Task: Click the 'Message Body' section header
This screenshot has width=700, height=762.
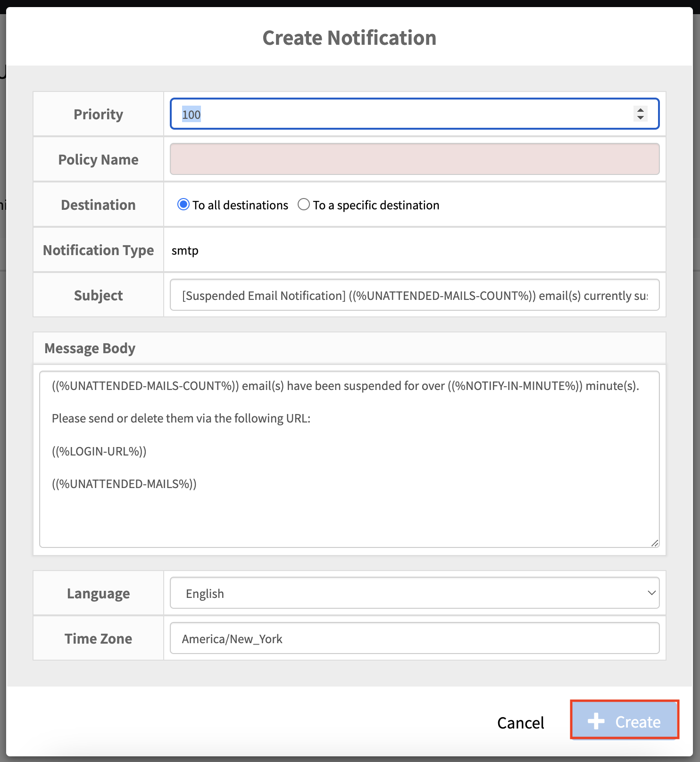Action: (90, 348)
